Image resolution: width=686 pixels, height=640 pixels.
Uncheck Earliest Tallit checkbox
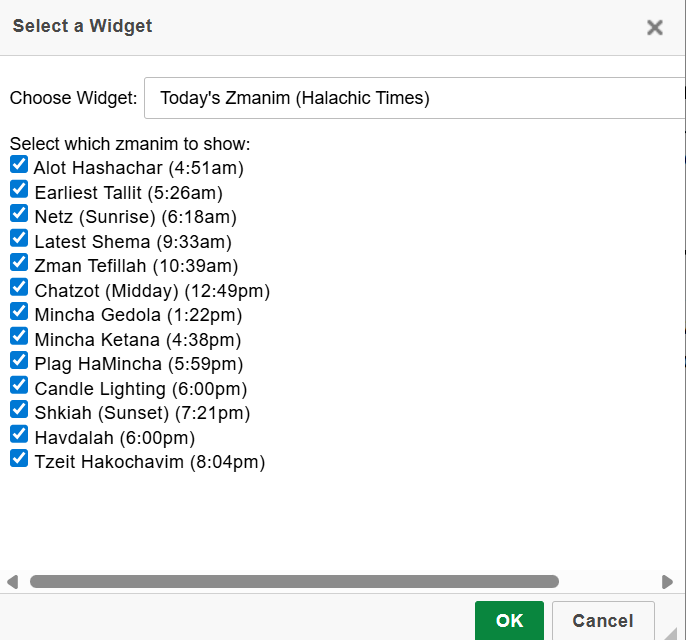(19, 189)
